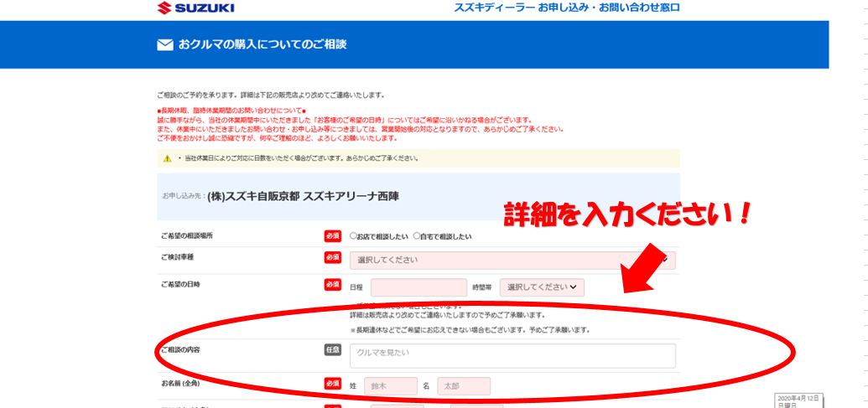
Task: Click the envelope icon in blue header
Action: [x=165, y=44]
